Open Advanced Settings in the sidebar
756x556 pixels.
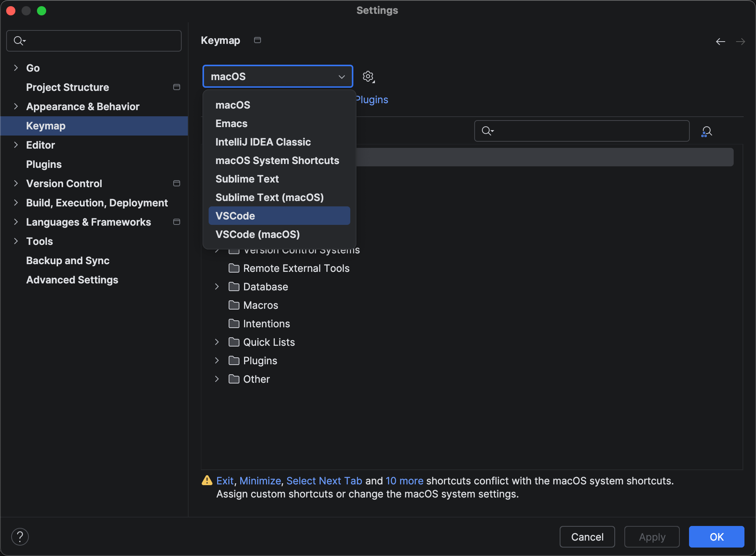coord(72,280)
